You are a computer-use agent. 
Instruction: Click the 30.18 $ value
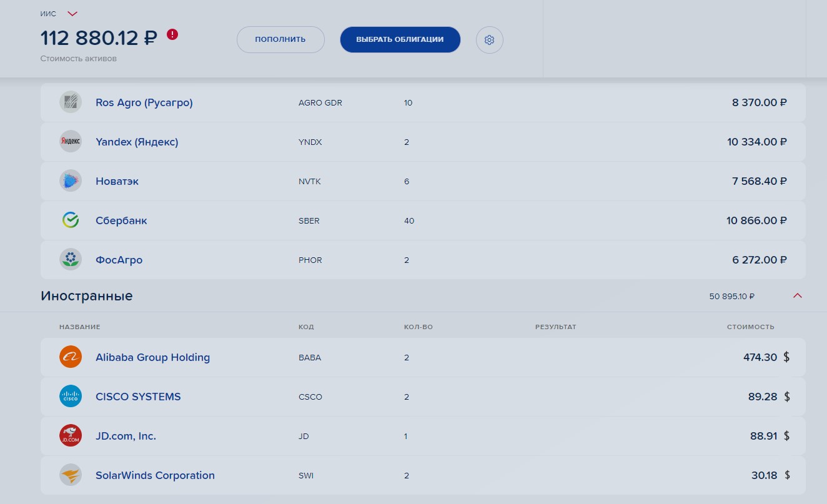click(771, 475)
